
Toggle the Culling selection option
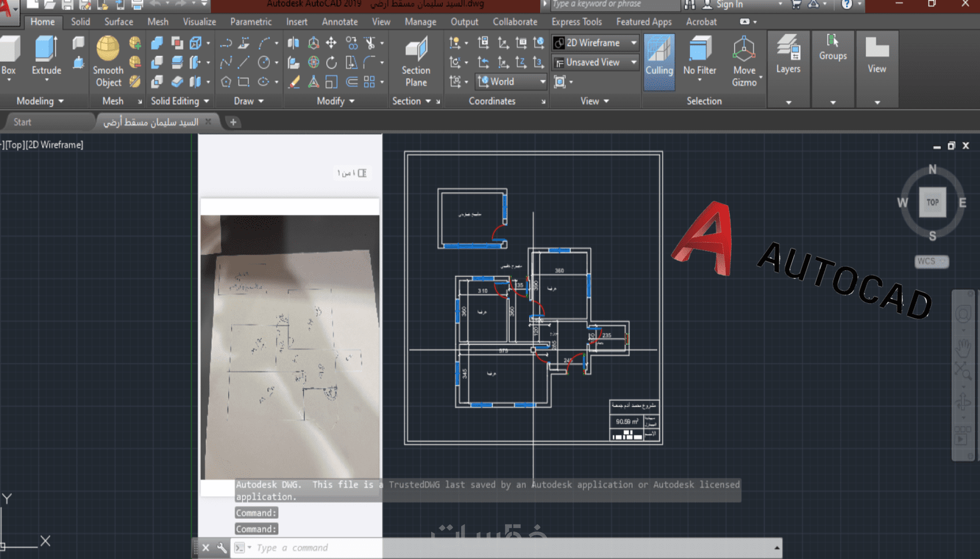pyautogui.click(x=659, y=62)
